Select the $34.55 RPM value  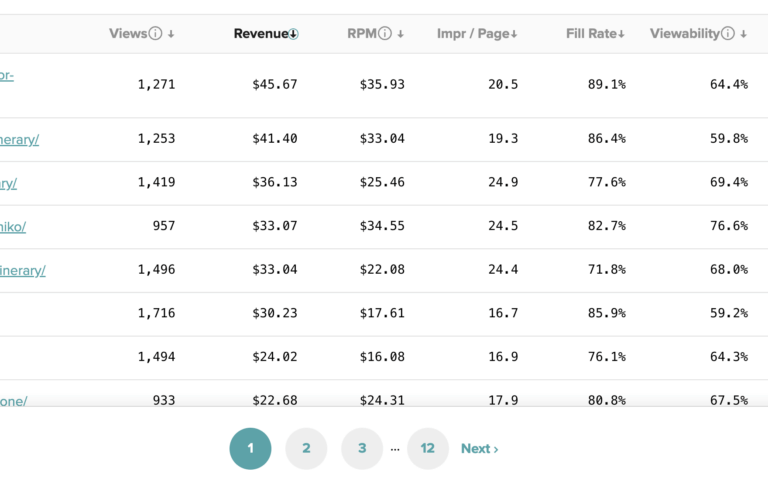pyautogui.click(x=382, y=226)
